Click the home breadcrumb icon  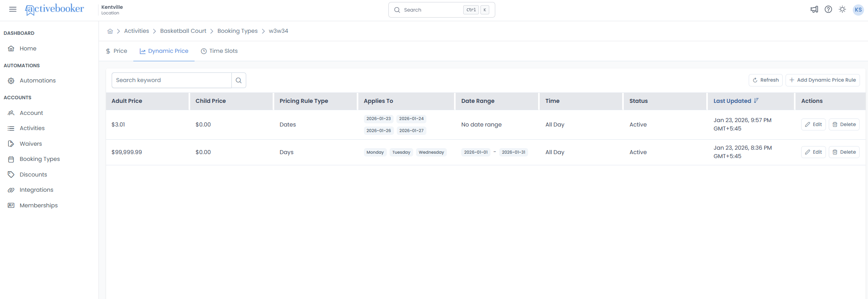point(110,31)
